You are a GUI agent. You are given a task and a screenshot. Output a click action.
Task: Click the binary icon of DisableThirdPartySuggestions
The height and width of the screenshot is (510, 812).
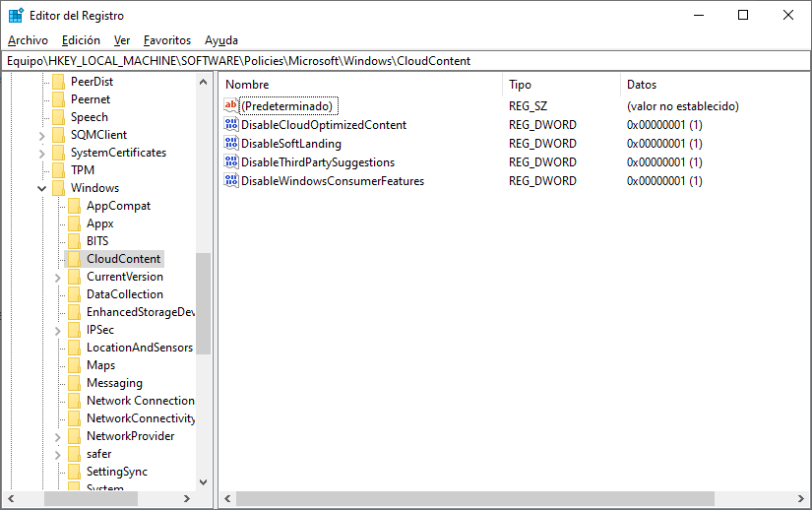coord(231,162)
